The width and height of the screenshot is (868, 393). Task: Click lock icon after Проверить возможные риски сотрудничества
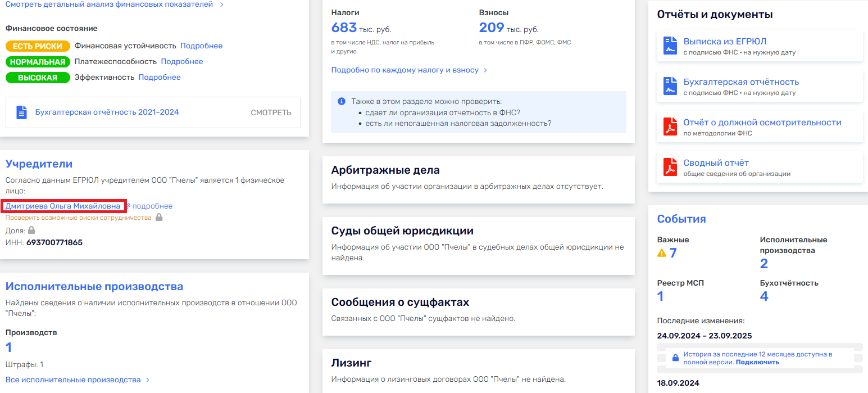pyautogui.click(x=159, y=217)
